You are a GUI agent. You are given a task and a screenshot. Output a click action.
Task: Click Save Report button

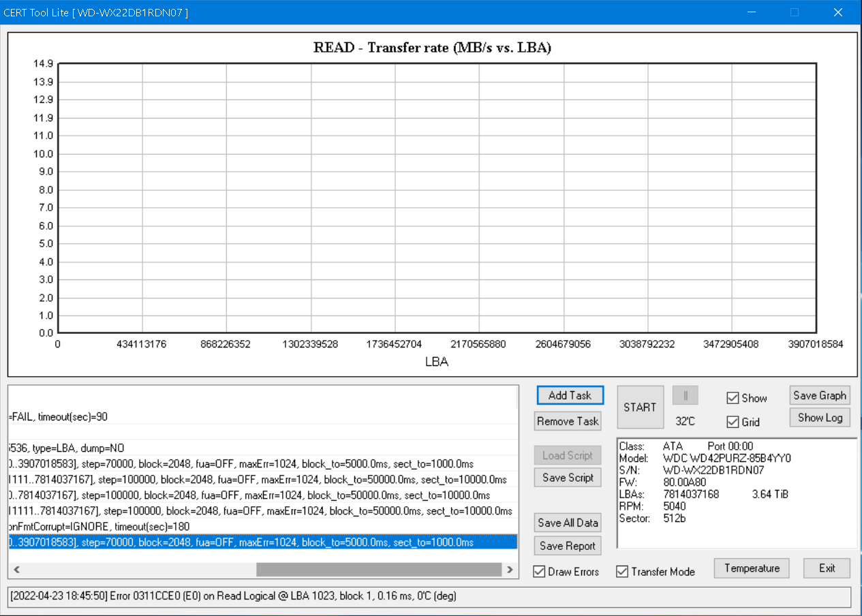[x=568, y=546]
